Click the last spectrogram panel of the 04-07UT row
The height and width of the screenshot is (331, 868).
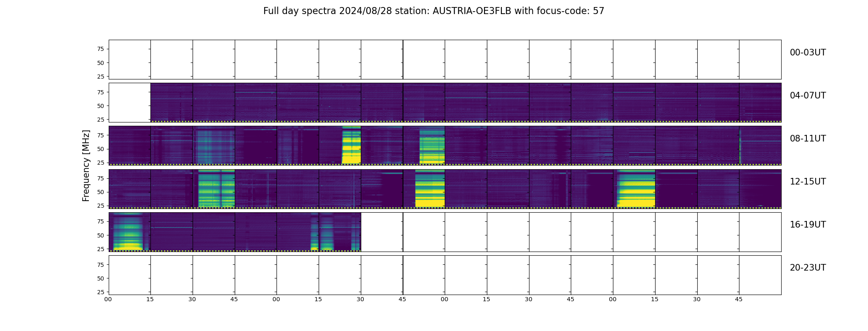click(760, 103)
